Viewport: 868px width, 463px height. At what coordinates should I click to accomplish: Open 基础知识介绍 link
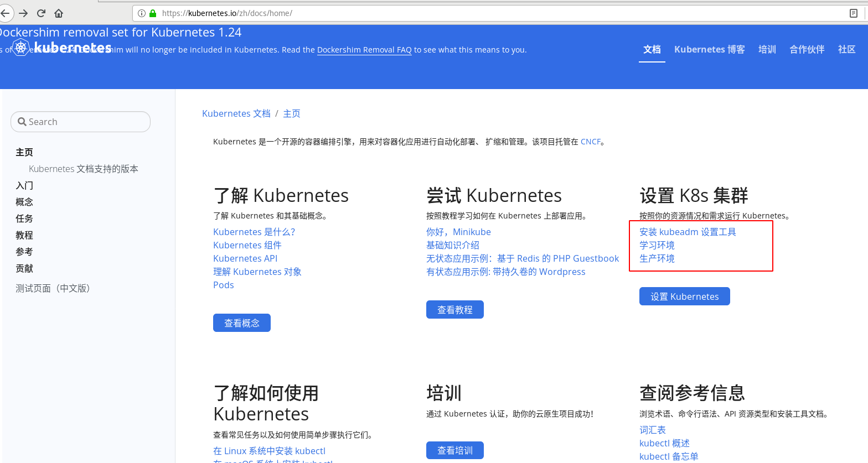453,245
